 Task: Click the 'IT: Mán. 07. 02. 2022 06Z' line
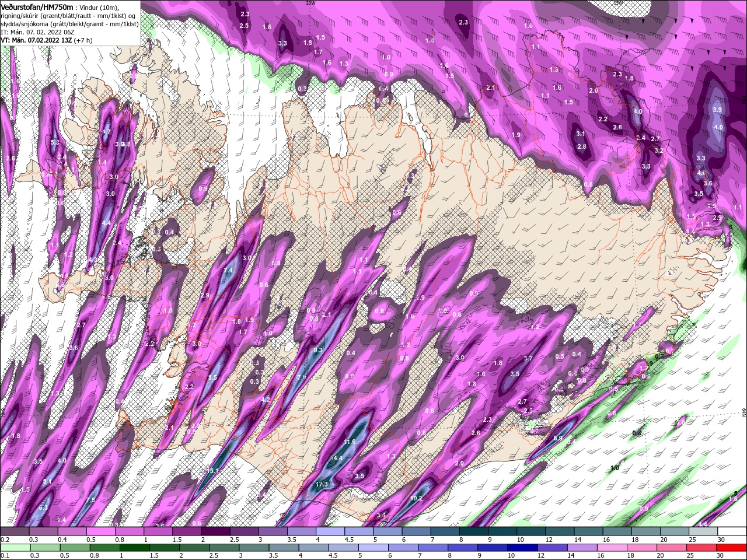click(37, 32)
